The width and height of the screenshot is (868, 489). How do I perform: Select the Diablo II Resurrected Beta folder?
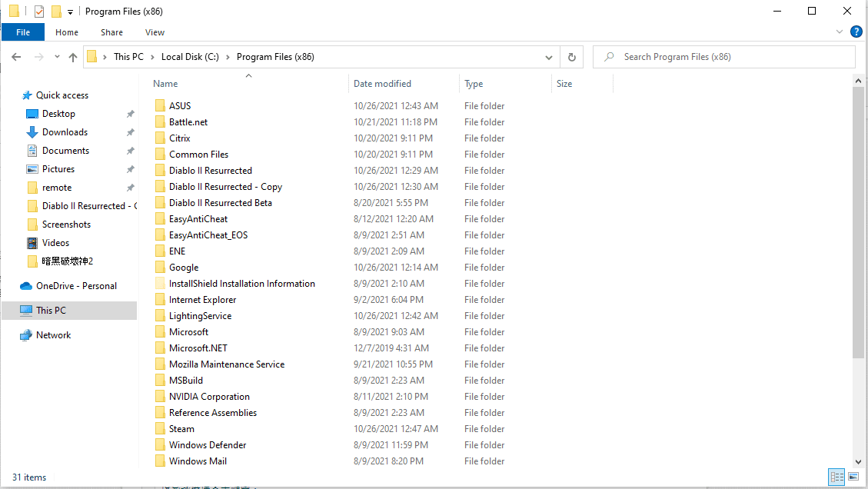coord(221,203)
